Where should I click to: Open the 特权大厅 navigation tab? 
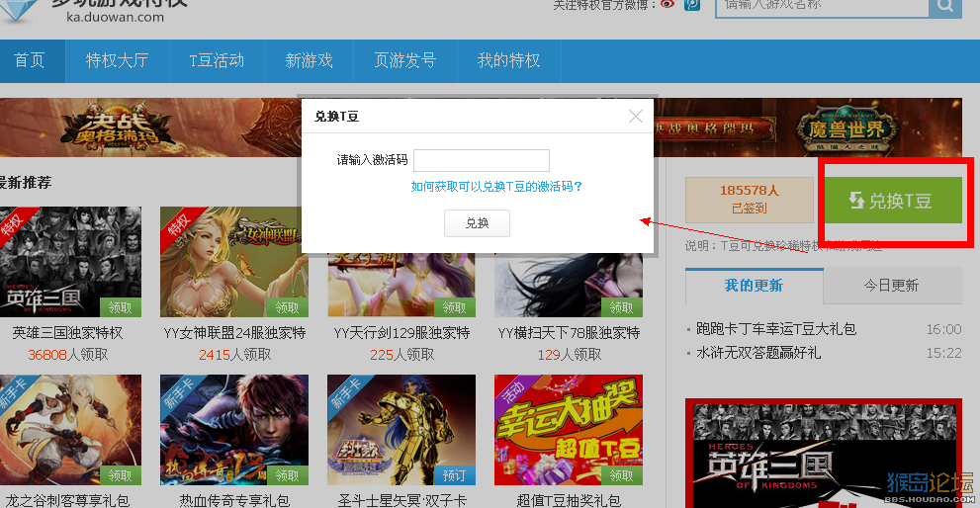click(x=117, y=60)
